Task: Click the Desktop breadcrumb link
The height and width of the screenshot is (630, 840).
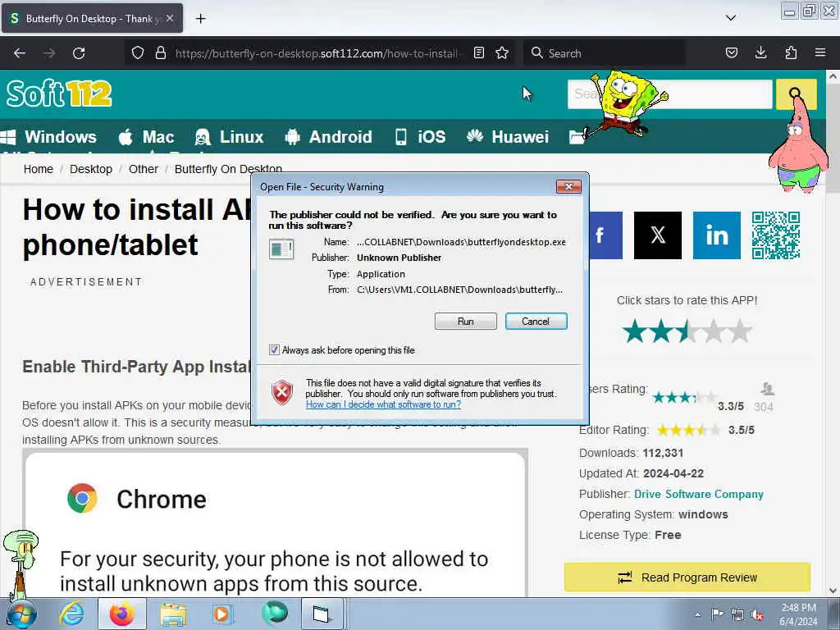Action: [x=91, y=169]
